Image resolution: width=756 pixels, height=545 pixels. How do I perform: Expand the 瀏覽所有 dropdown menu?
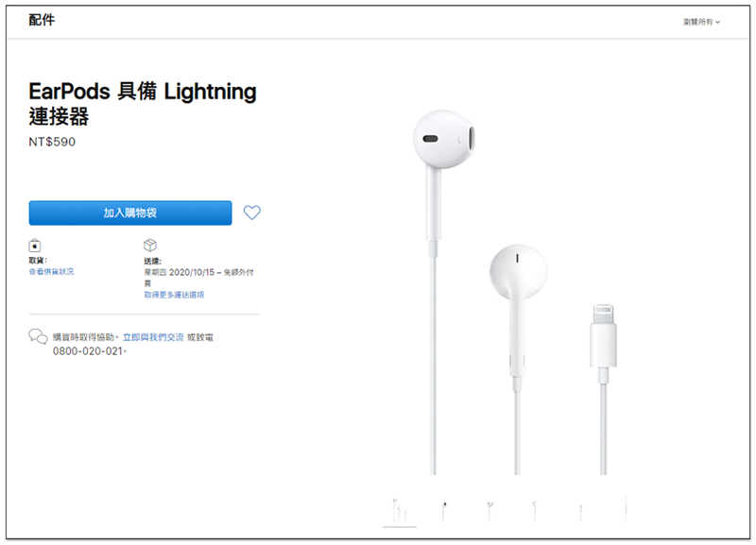coord(701,22)
